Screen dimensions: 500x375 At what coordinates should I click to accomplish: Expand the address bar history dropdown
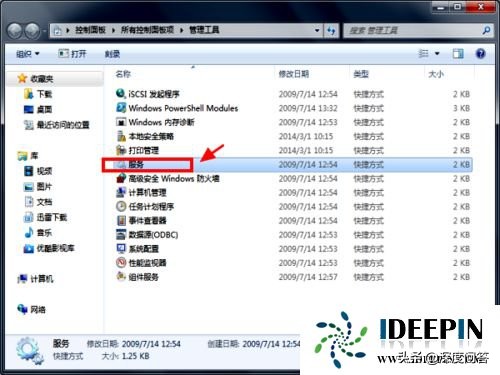[x=317, y=31]
